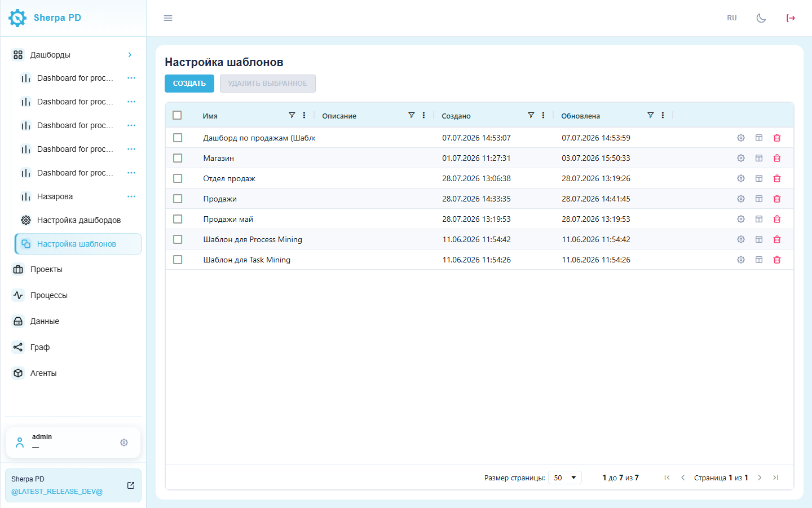This screenshot has height=508, width=812.
Task: Collapse the Дашборды section chevron
Action: (x=130, y=55)
